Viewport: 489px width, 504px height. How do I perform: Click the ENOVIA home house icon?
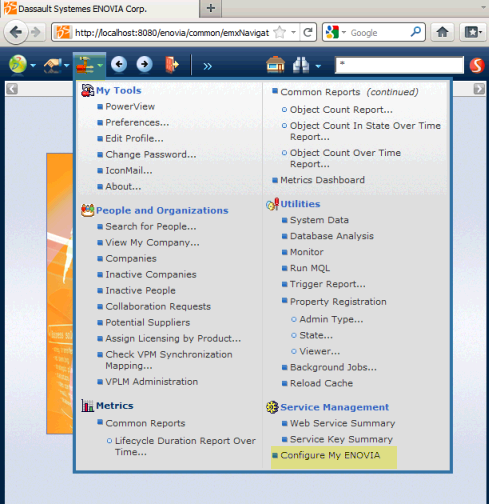(275, 65)
